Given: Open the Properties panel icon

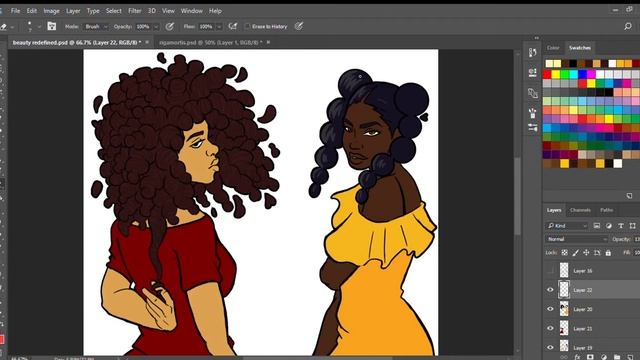Looking at the screenshot, I should point(533,73).
